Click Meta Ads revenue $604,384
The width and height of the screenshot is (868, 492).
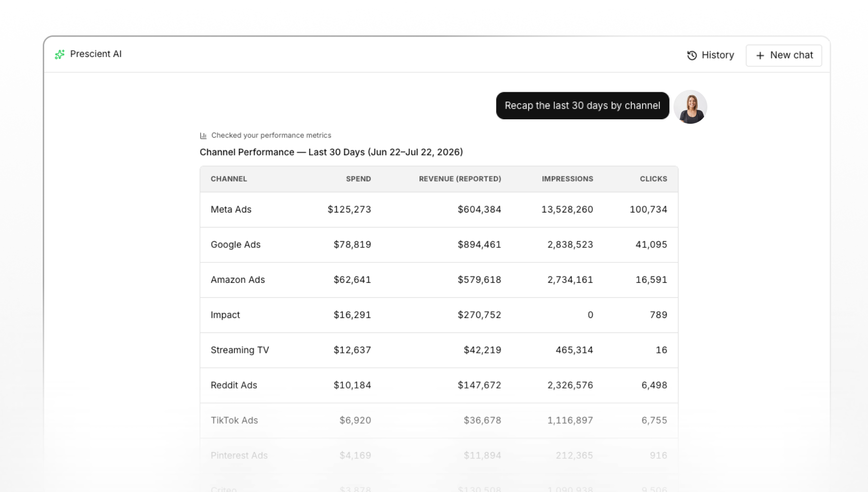479,210
